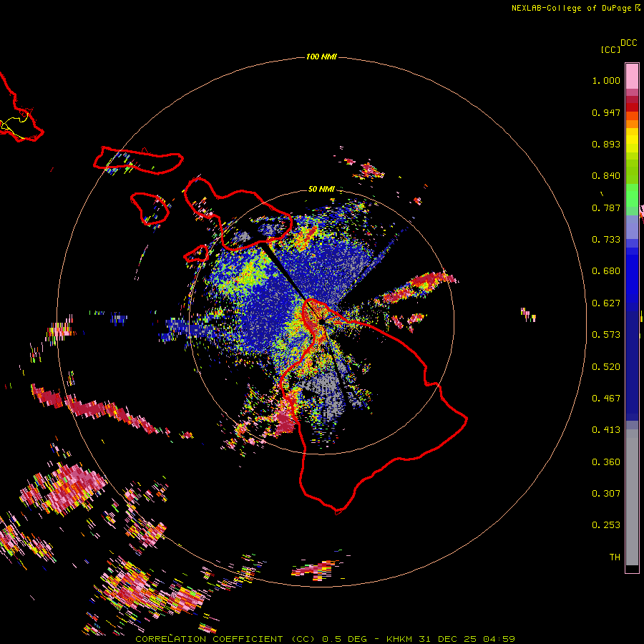The height and width of the screenshot is (644, 644).
Task: Click the 0.947 value on the color scale
Action: 606,112
